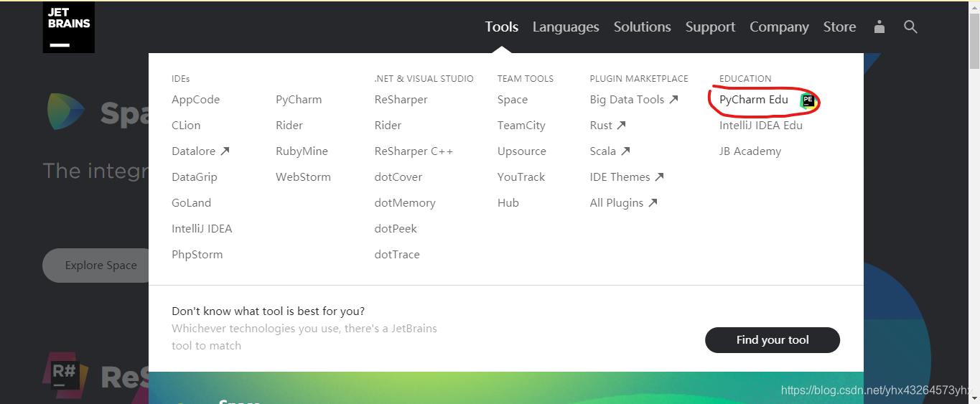Open the dotMemory link
This screenshot has height=404, width=980.
pos(405,203)
